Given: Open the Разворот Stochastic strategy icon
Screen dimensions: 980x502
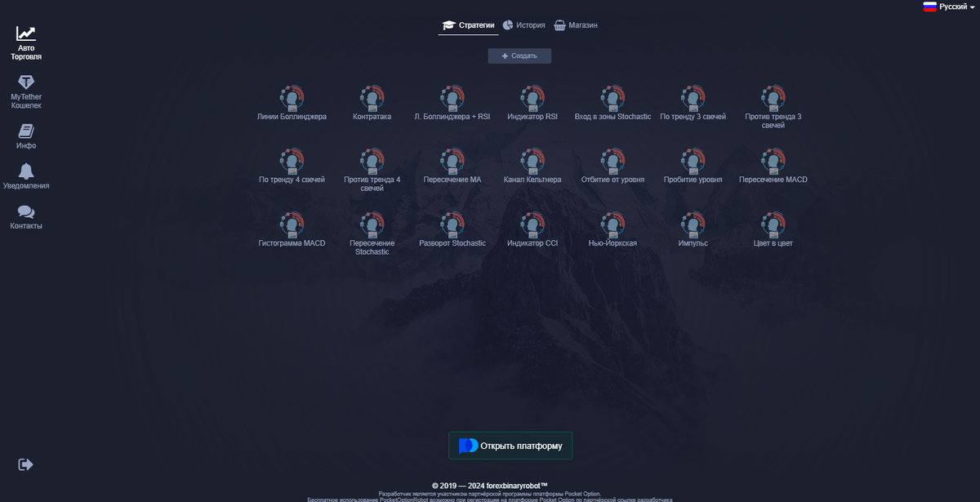Looking at the screenshot, I should [x=452, y=224].
